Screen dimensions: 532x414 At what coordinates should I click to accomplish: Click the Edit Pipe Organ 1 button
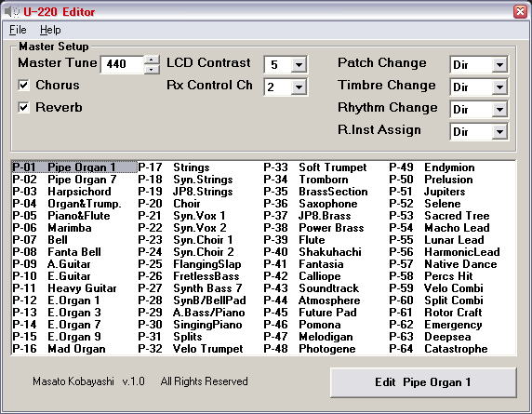tap(423, 382)
